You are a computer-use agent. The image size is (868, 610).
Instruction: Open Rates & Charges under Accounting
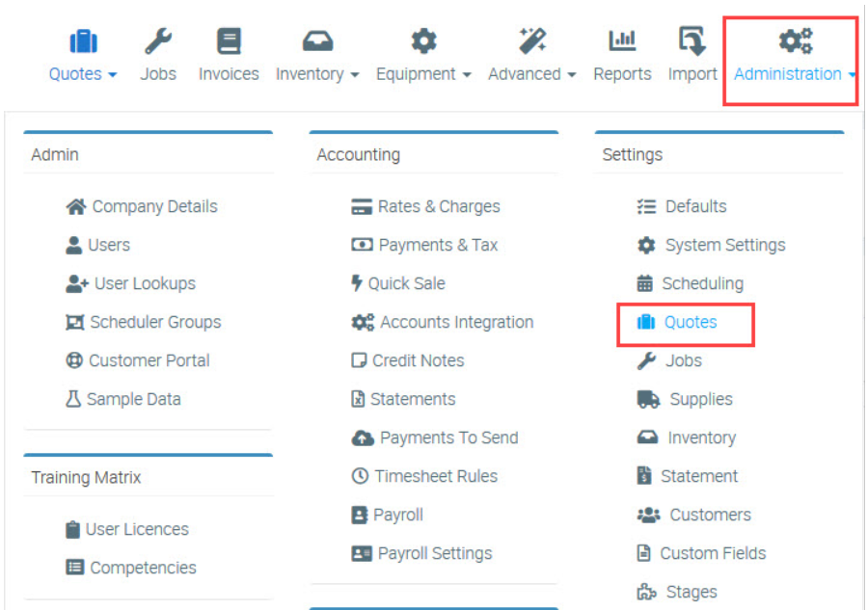[438, 206]
